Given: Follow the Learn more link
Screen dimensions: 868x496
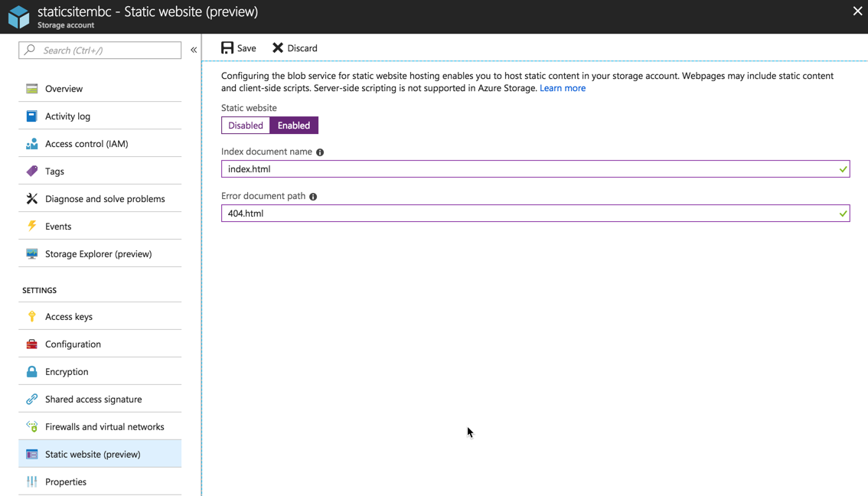Looking at the screenshot, I should [563, 88].
